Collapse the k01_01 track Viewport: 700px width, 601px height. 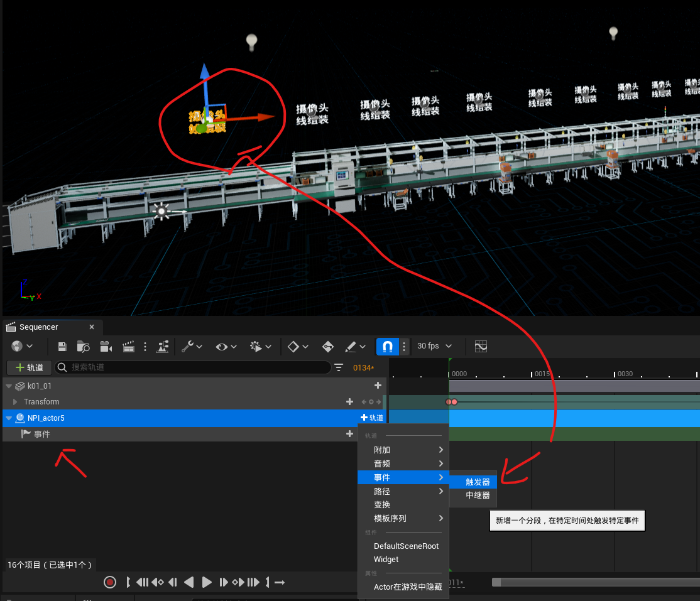[x=8, y=386]
